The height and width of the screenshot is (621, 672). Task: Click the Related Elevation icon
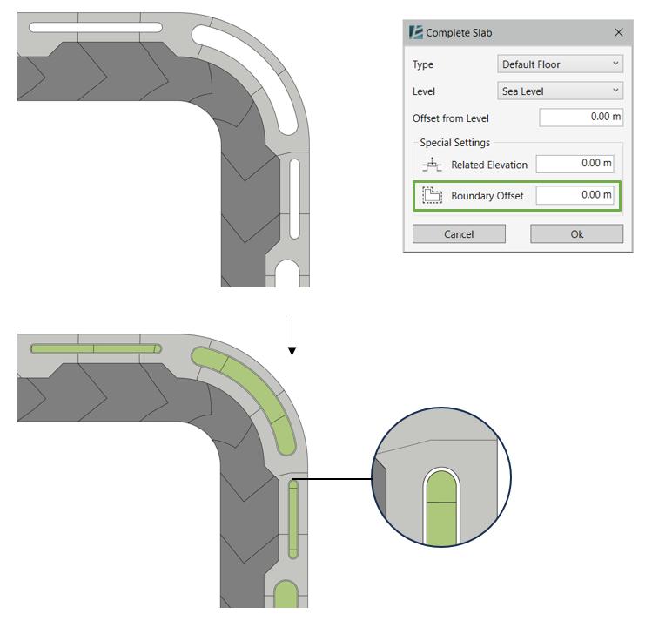coord(432,165)
